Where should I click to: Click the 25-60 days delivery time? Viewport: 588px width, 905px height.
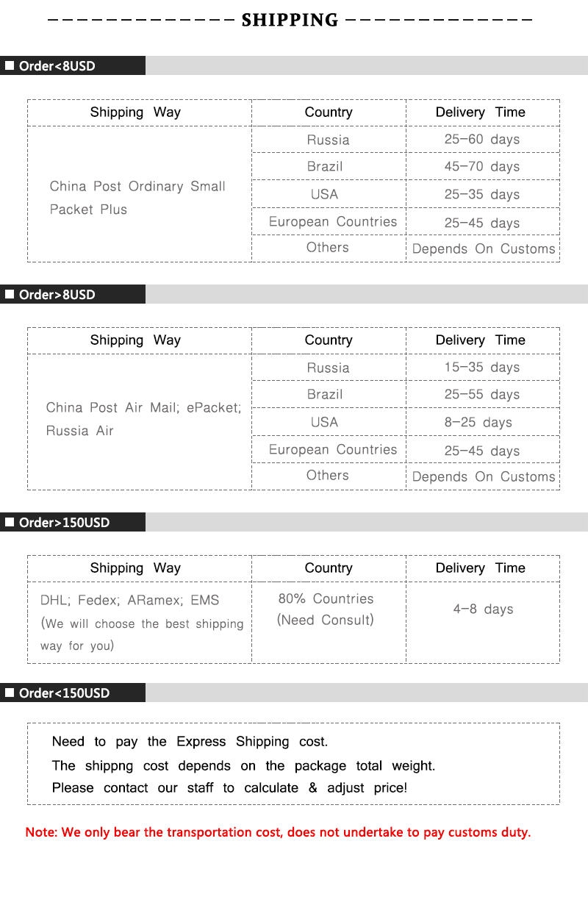click(481, 140)
